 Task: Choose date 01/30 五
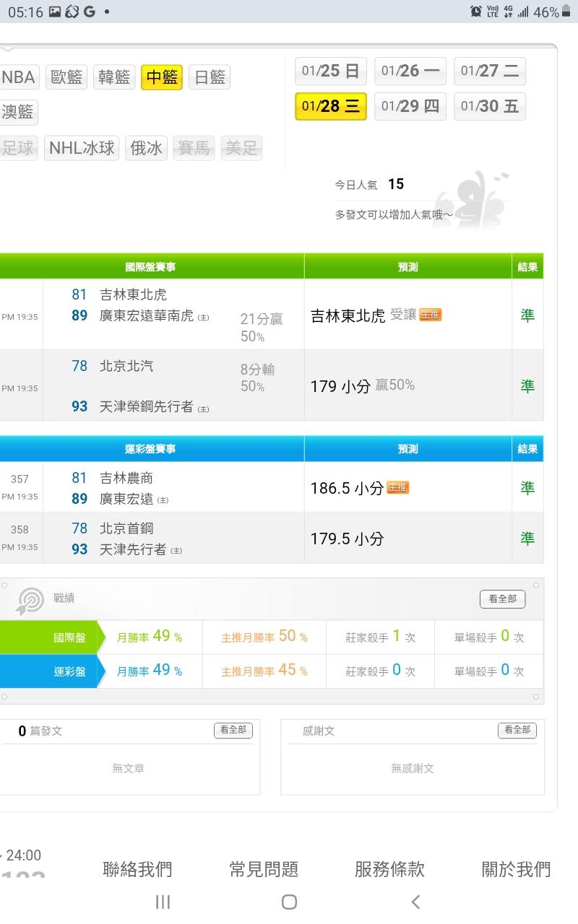point(490,106)
